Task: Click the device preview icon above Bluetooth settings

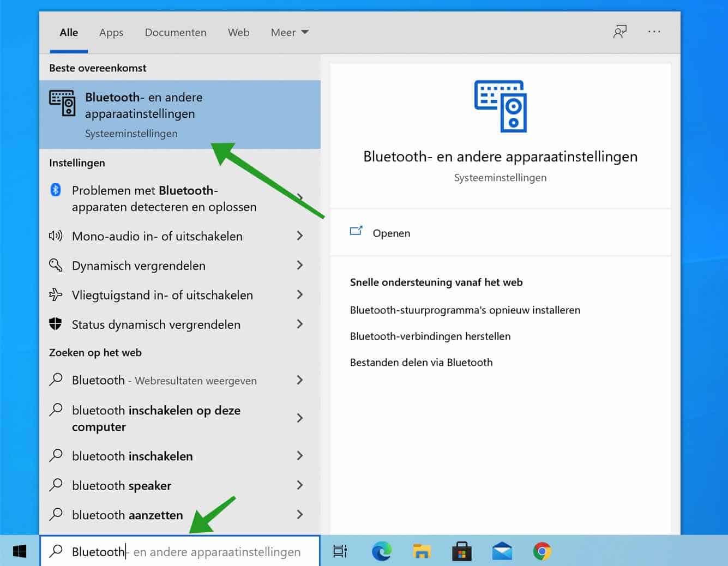Action: click(x=500, y=107)
